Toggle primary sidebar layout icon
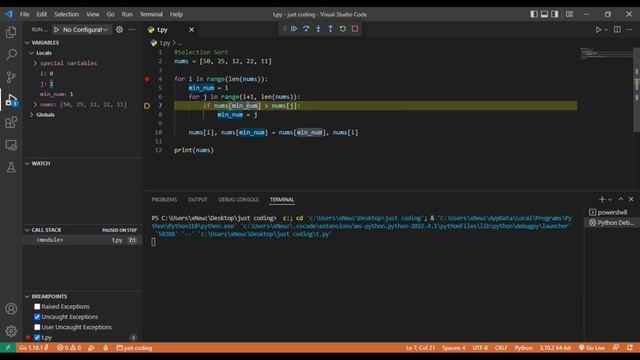 coord(534,14)
